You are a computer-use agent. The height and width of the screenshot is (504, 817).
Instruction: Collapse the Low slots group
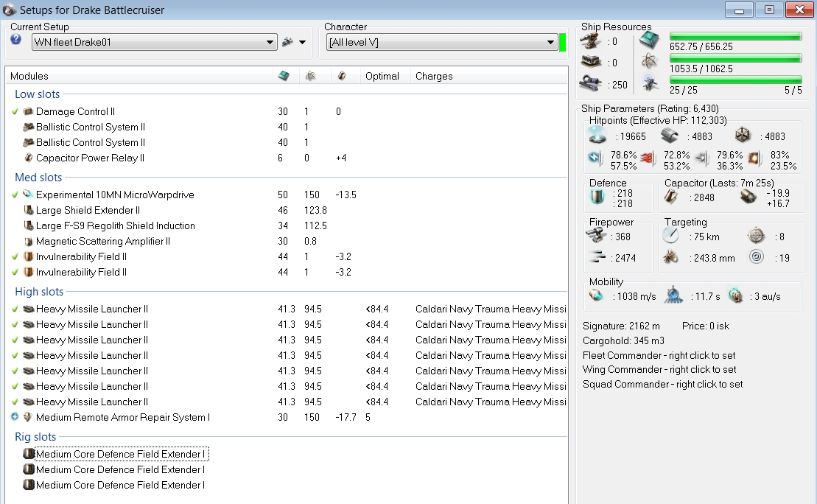[37, 94]
